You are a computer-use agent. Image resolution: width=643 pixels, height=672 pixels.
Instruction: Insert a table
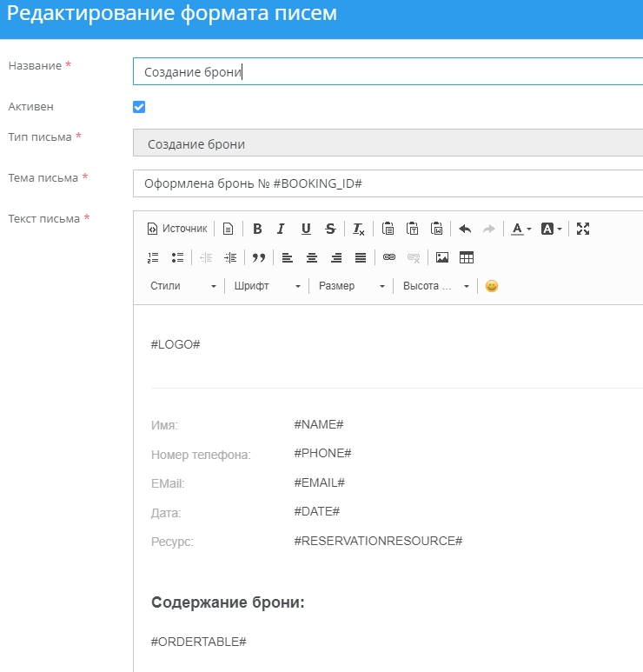point(467,257)
